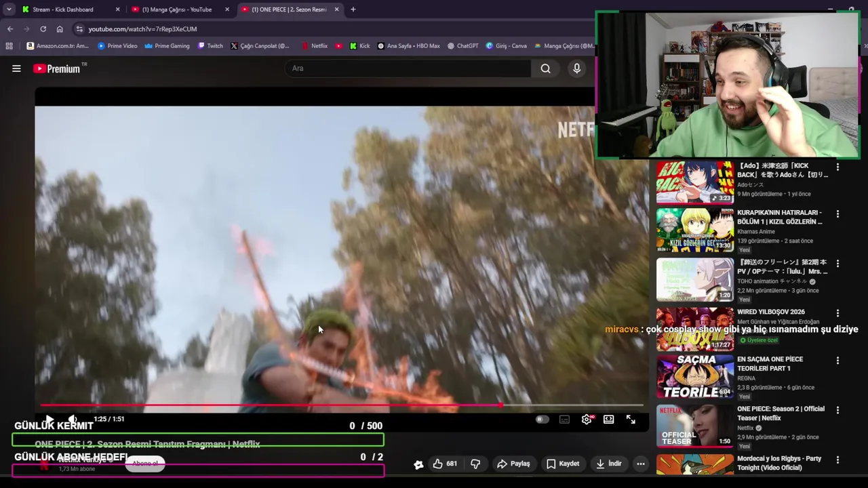The height and width of the screenshot is (488, 868).
Task: Open the tab search dropdown arrow
Action: coord(9,9)
